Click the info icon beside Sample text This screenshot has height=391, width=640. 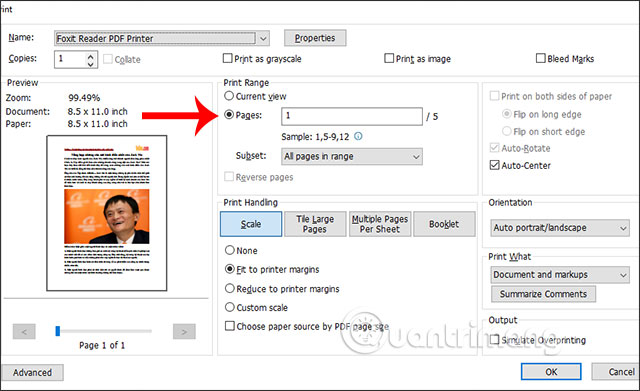click(x=358, y=136)
